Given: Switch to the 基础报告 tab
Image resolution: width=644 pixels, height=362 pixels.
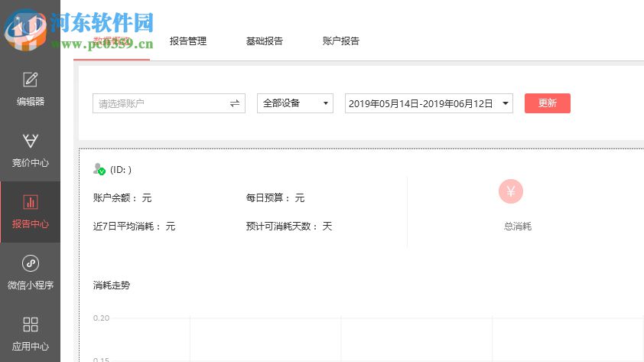Looking at the screenshot, I should pyautogui.click(x=264, y=41).
